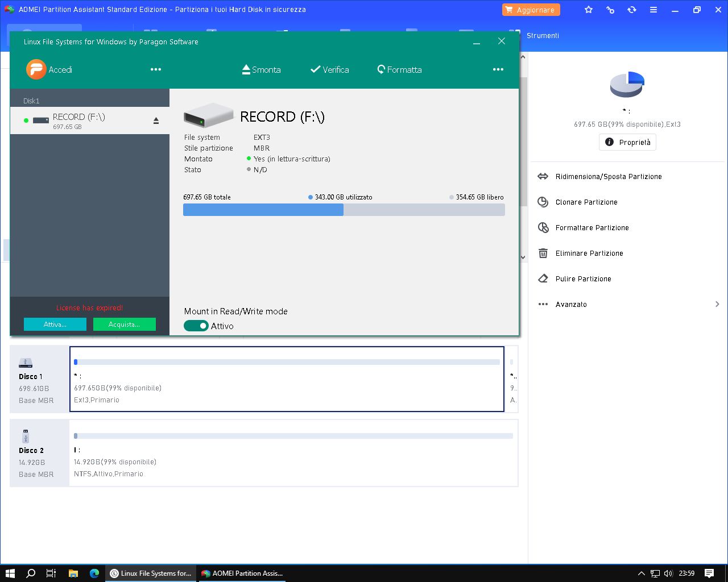
Task: Select Ridimensiona/Sposta Partizione
Action: tap(609, 177)
